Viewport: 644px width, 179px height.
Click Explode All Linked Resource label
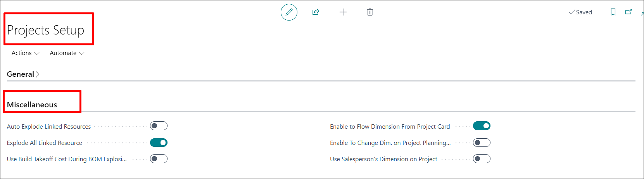click(45, 143)
